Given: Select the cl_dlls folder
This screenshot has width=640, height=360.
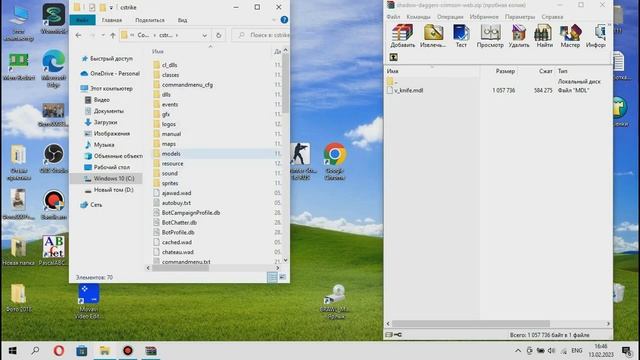Looking at the screenshot, I should click(x=169, y=65).
